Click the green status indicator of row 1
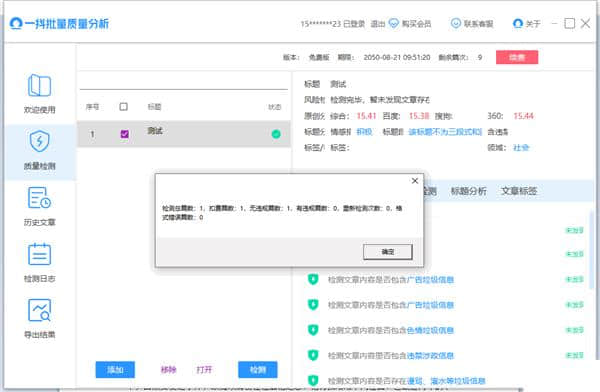The height and width of the screenshot is (392, 600). (276, 134)
